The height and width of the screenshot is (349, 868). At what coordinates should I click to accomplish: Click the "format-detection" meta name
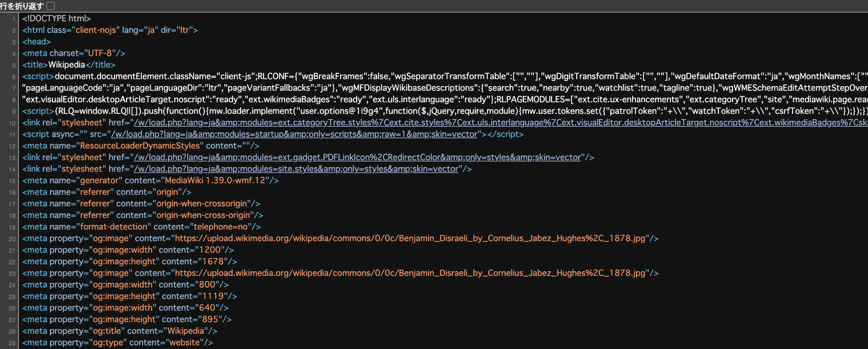(x=114, y=227)
